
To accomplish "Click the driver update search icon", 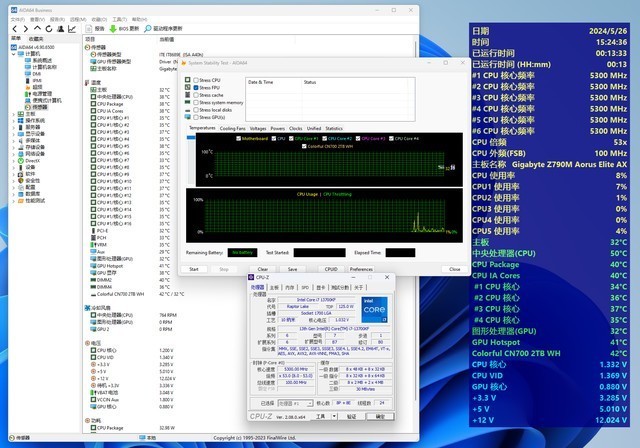I will 148,28.
